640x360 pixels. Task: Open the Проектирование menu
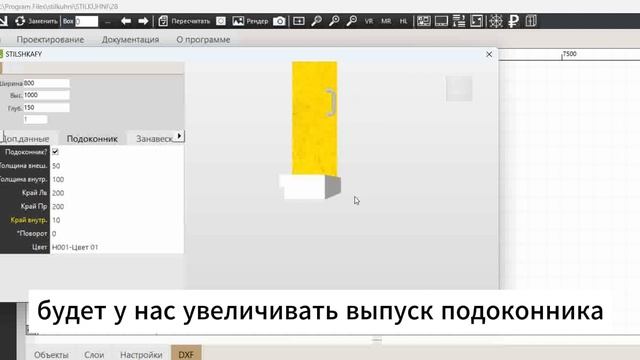50,40
